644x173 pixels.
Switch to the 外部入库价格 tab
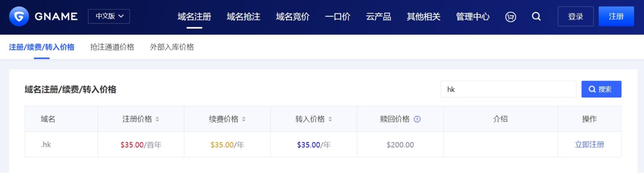(172, 47)
